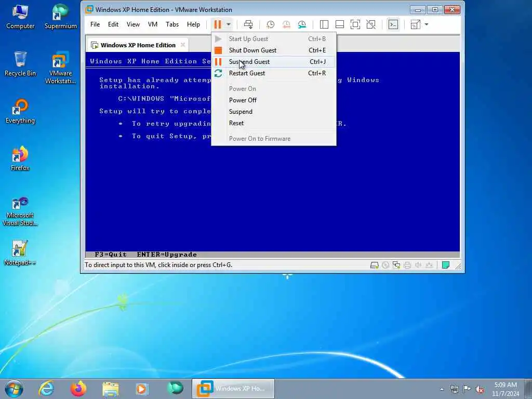Click the stretch guest display icon
The height and width of the screenshot is (399, 532).
click(416, 24)
